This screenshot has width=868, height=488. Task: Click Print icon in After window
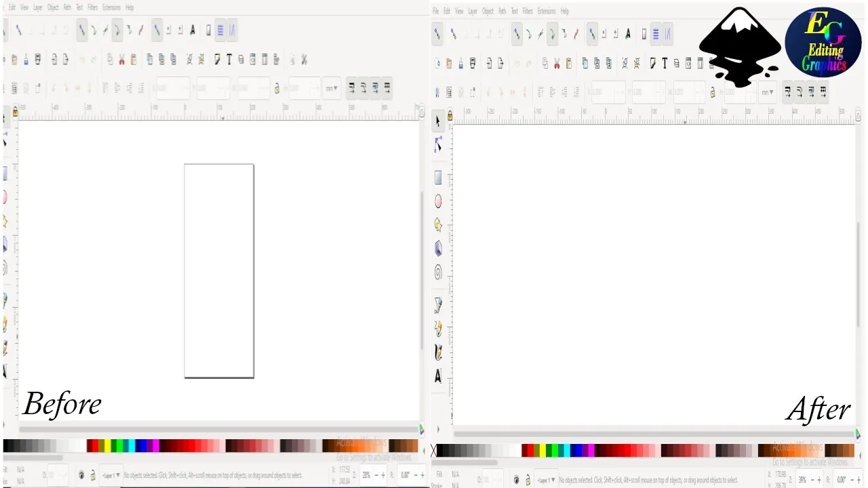click(x=473, y=64)
